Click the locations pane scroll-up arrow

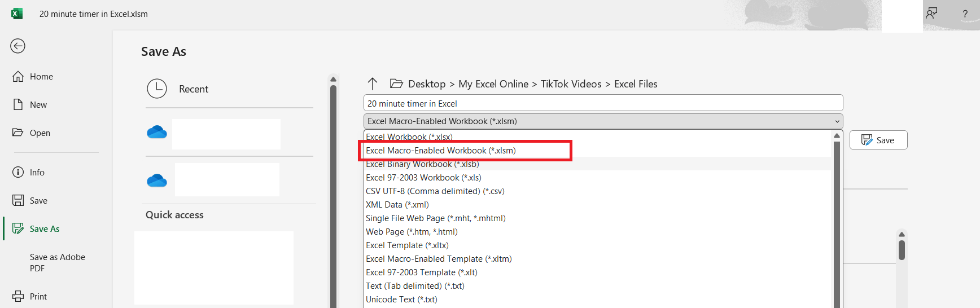[x=333, y=79]
